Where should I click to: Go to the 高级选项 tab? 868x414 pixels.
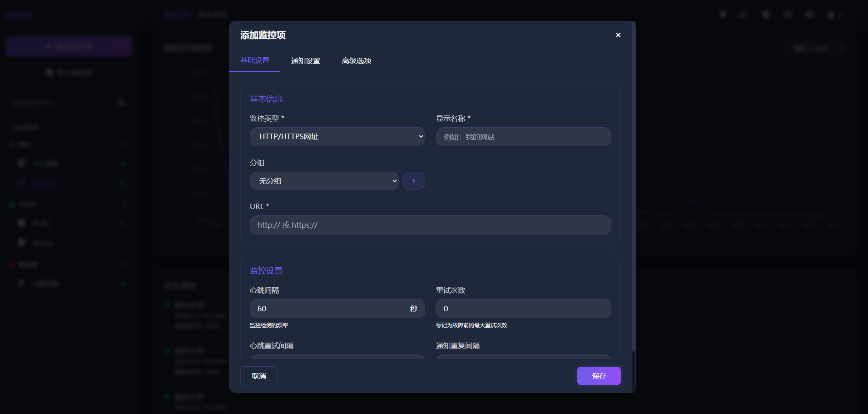356,60
